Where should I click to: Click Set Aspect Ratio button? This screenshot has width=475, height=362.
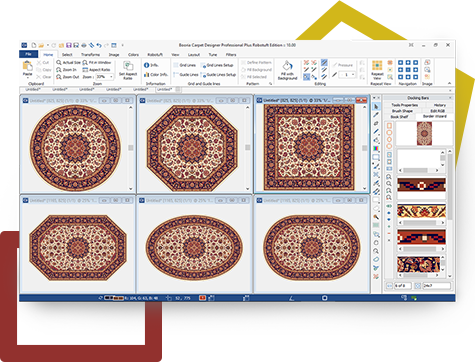tap(128, 70)
